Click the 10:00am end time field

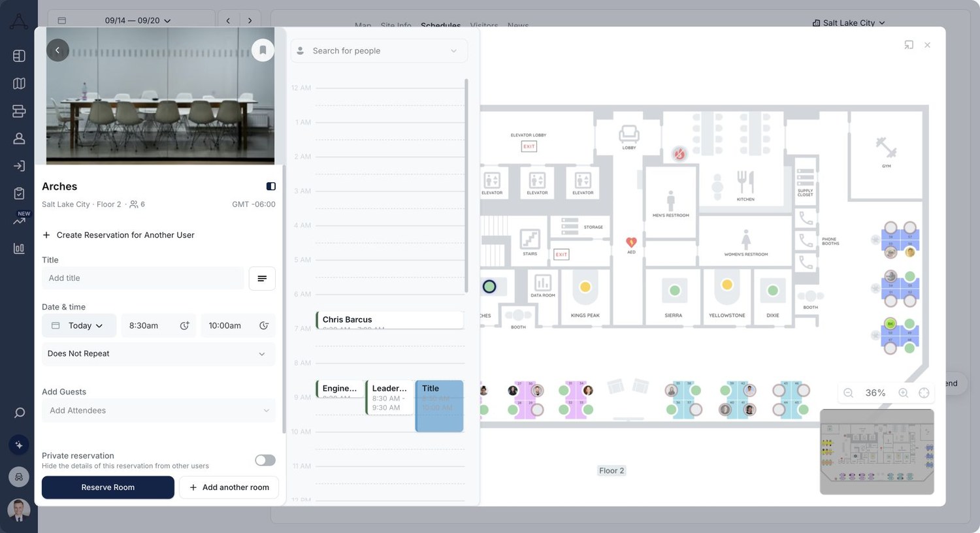238,325
